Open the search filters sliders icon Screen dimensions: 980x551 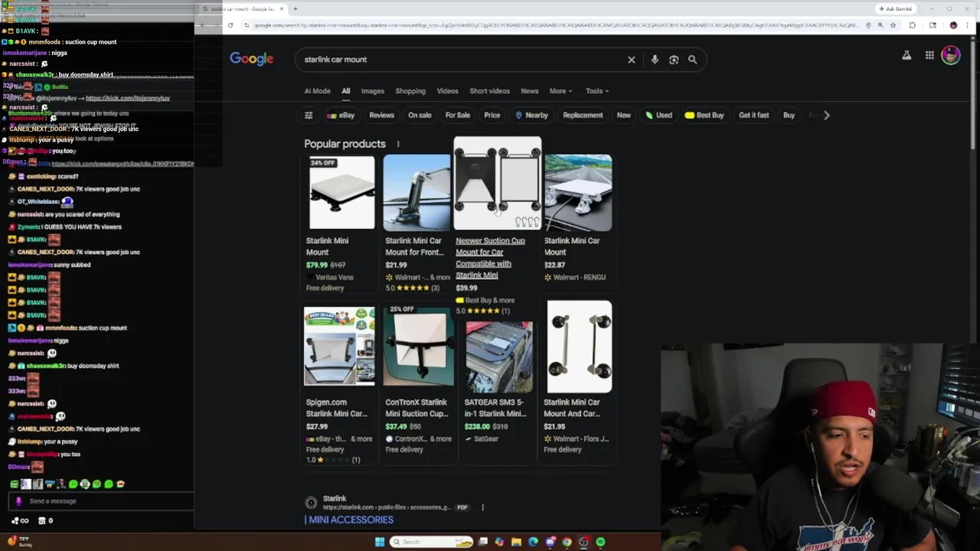point(309,115)
